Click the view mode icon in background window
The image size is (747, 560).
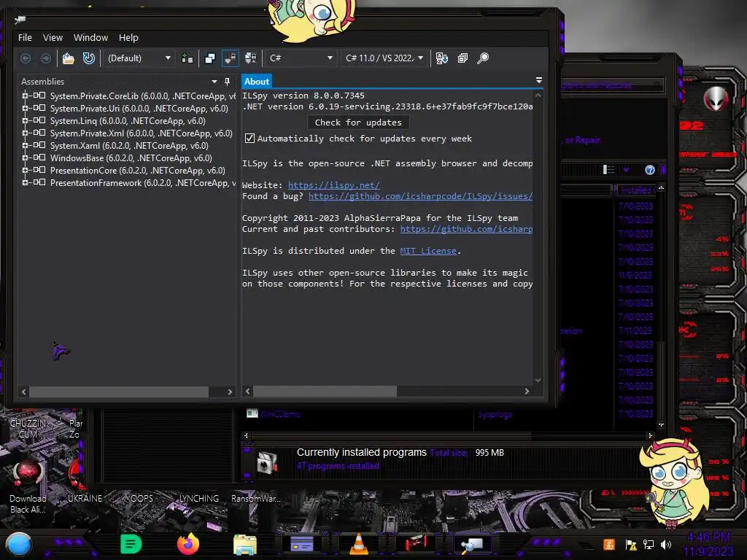[608, 170]
